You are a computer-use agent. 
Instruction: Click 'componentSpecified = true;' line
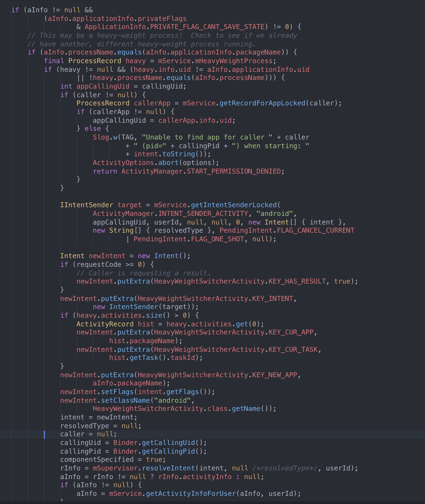pyautogui.click(x=113, y=459)
